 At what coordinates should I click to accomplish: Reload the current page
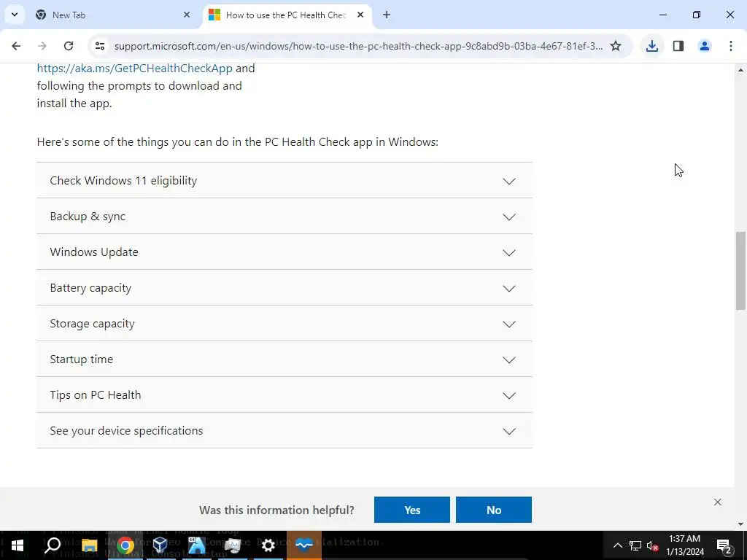coord(68,46)
